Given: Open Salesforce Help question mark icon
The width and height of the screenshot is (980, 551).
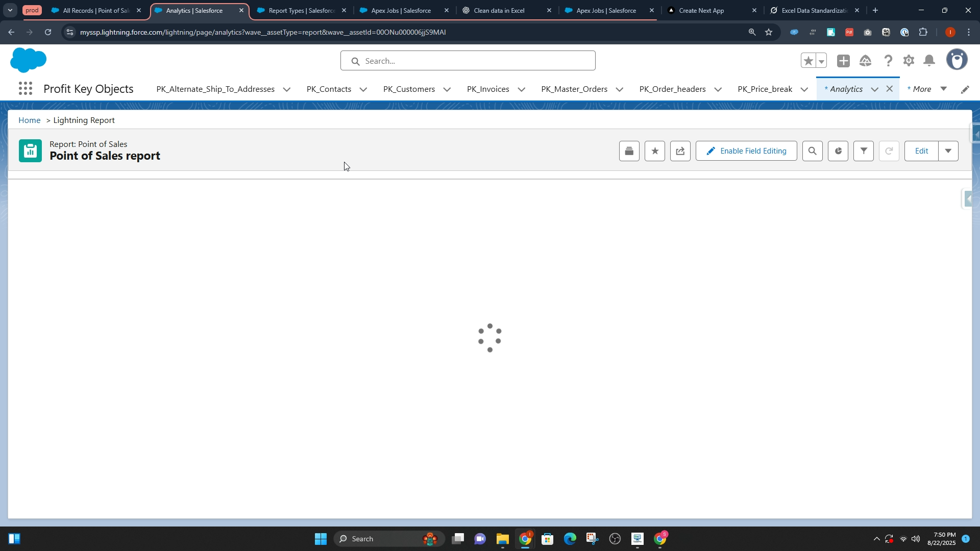Looking at the screenshot, I should pyautogui.click(x=888, y=61).
